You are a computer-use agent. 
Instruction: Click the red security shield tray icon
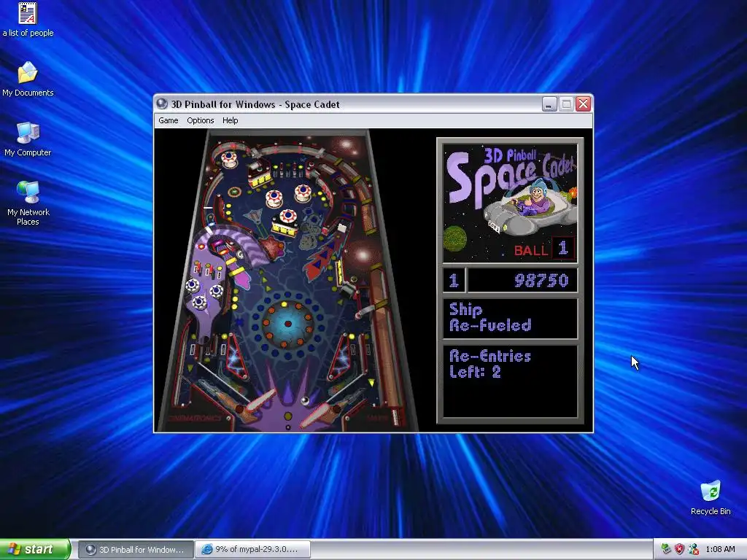(679, 550)
